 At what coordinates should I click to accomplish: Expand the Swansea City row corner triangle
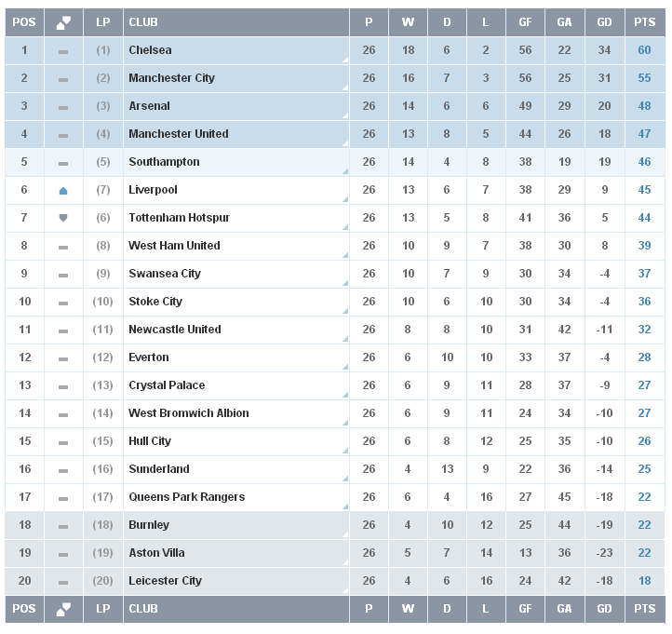point(345,283)
